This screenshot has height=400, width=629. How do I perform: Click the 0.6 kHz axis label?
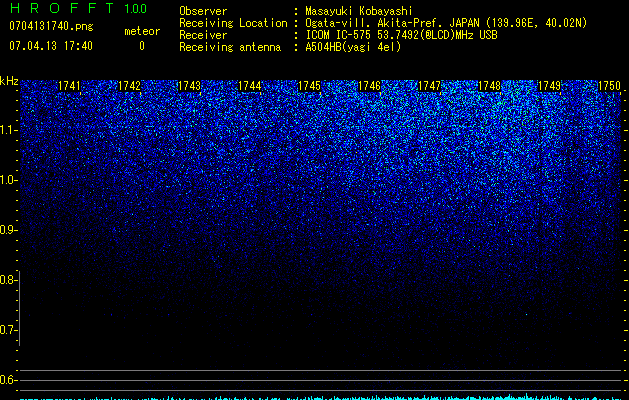(x=8, y=380)
